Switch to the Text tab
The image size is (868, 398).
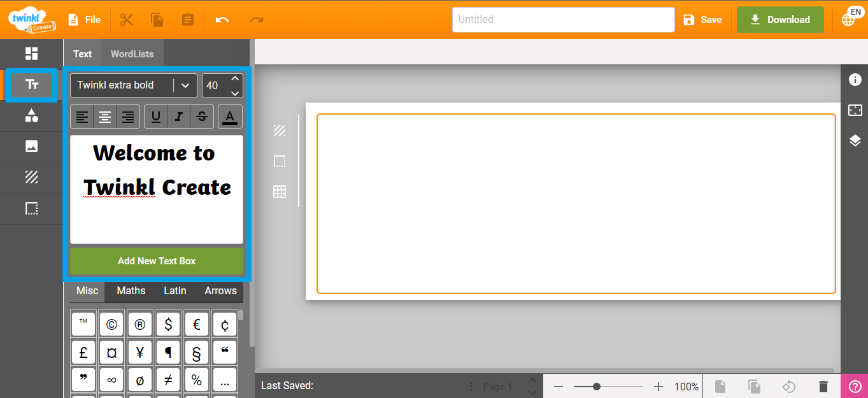click(x=82, y=54)
